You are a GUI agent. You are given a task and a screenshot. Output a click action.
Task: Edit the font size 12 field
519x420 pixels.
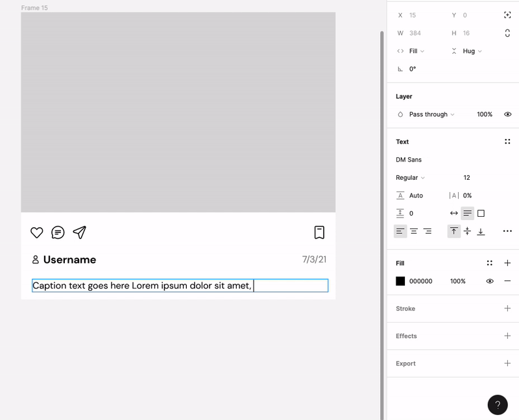(x=466, y=177)
